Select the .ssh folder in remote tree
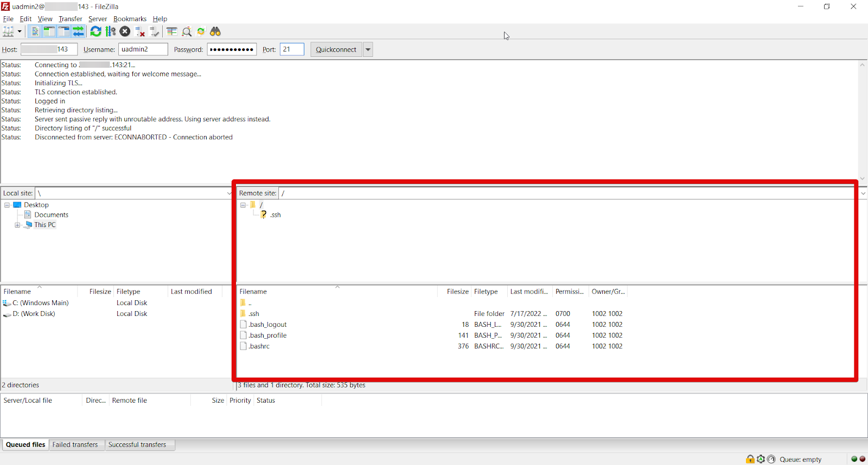The image size is (868, 465). point(276,215)
